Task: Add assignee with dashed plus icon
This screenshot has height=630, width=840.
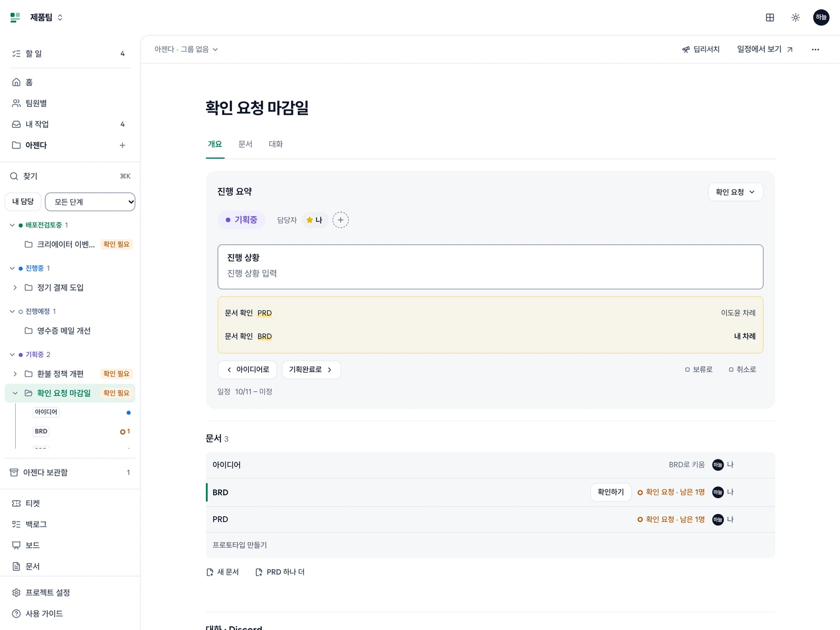Action: (340, 220)
